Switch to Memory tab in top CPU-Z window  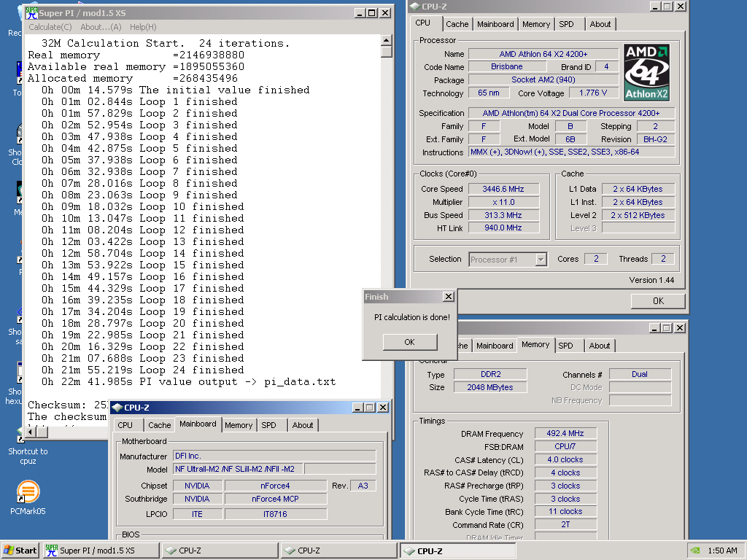536,24
